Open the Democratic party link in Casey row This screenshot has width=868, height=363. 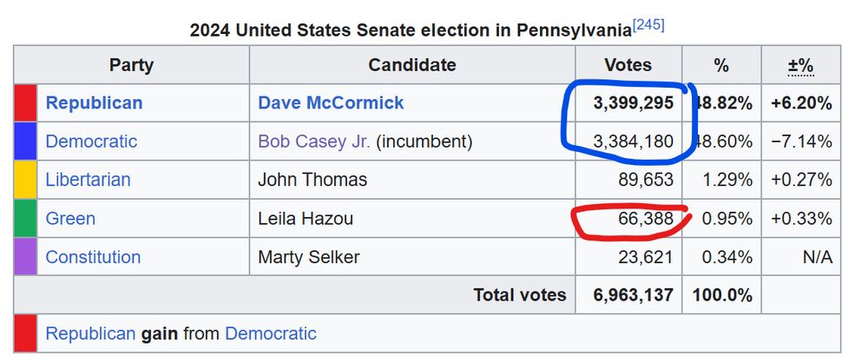coord(91,142)
